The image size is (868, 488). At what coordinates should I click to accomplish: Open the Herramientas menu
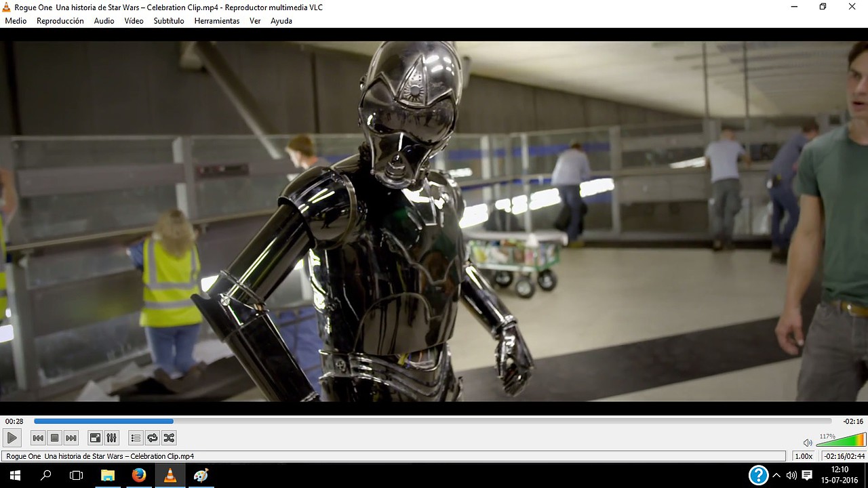[217, 21]
